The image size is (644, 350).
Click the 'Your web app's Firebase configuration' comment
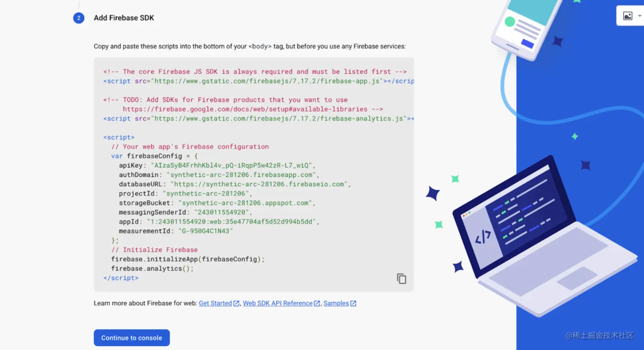point(190,146)
